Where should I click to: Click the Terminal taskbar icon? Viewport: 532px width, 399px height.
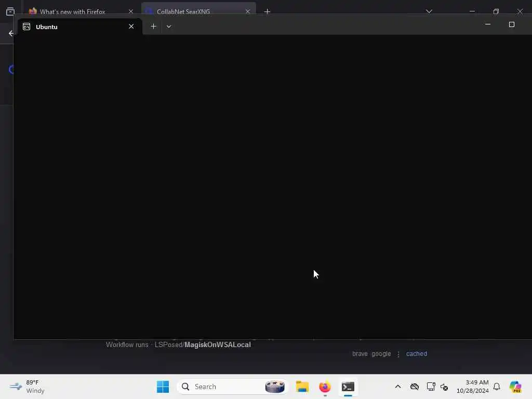pyautogui.click(x=348, y=387)
